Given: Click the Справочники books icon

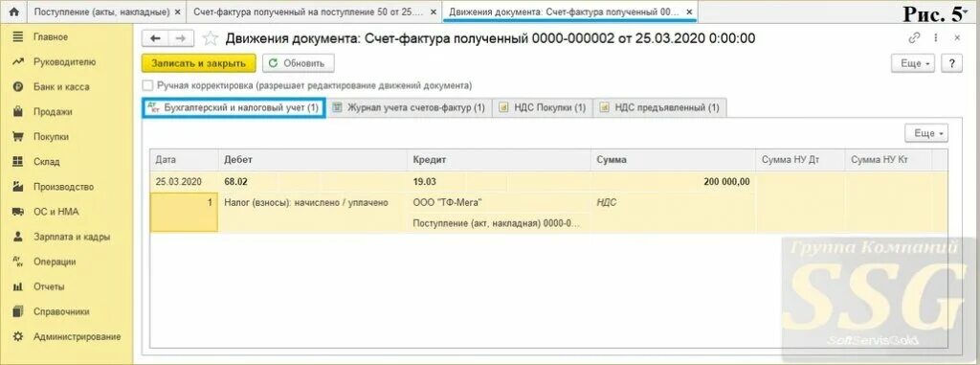Looking at the screenshot, I should 18,311.
